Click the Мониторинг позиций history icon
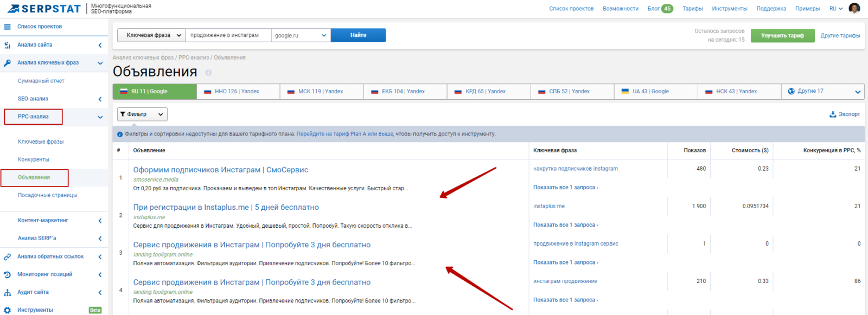This screenshot has height=315, width=868. click(x=7, y=275)
